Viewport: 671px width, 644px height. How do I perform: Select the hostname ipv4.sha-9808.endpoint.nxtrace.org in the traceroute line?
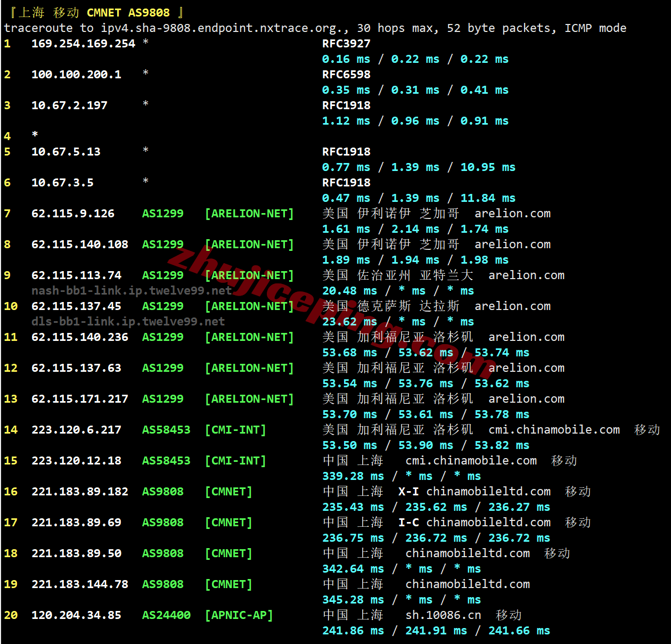click(x=222, y=28)
